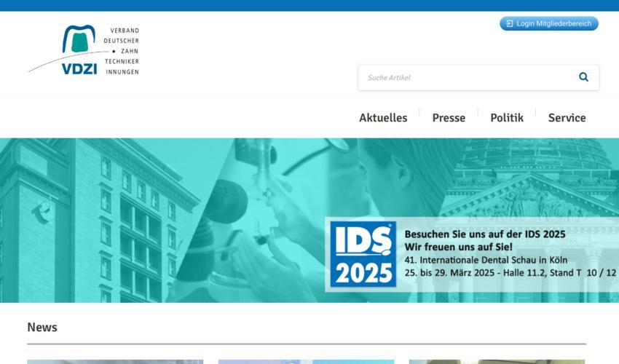This screenshot has width=619, height=364.
Task: Click the '25. bis 29. März 2025' line
Action: (510, 273)
